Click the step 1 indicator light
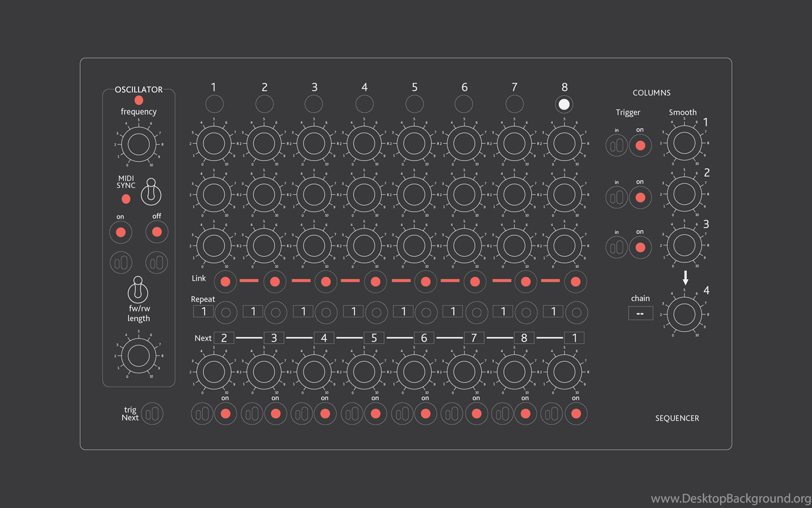 click(x=214, y=104)
